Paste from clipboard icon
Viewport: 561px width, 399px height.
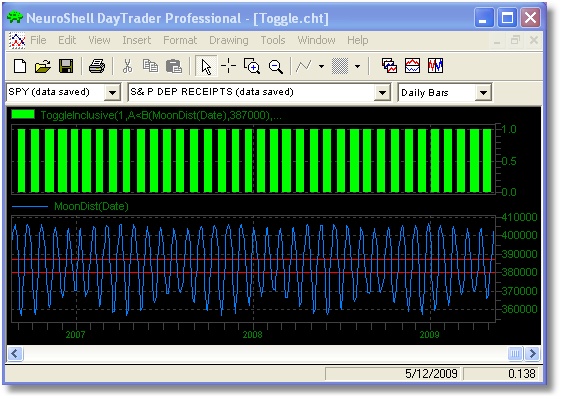(x=174, y=66)
